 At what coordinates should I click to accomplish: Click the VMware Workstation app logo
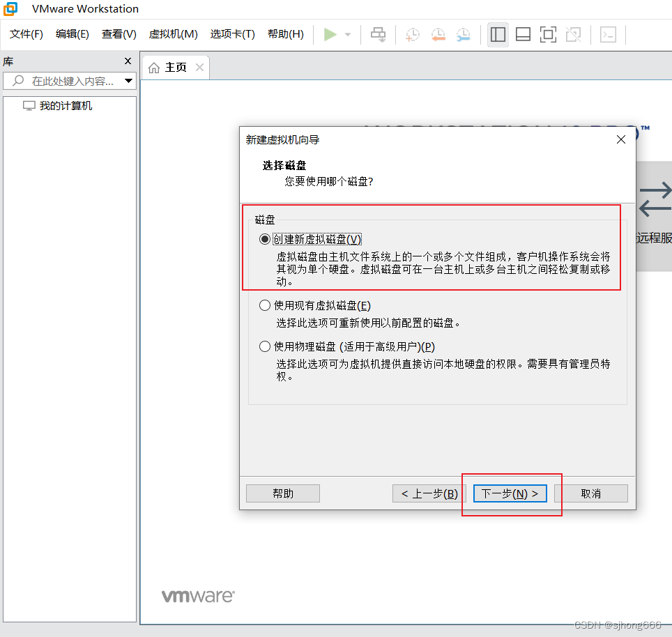[x=10, y=8]
